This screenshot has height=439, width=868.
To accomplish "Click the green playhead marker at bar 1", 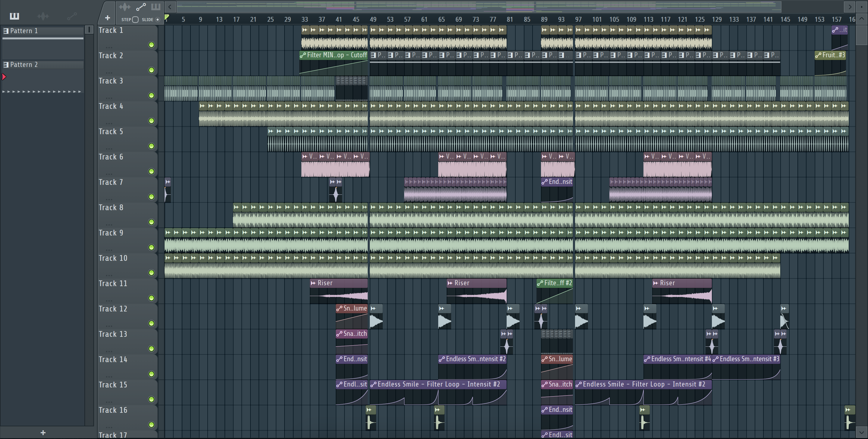I will point(166,17).
